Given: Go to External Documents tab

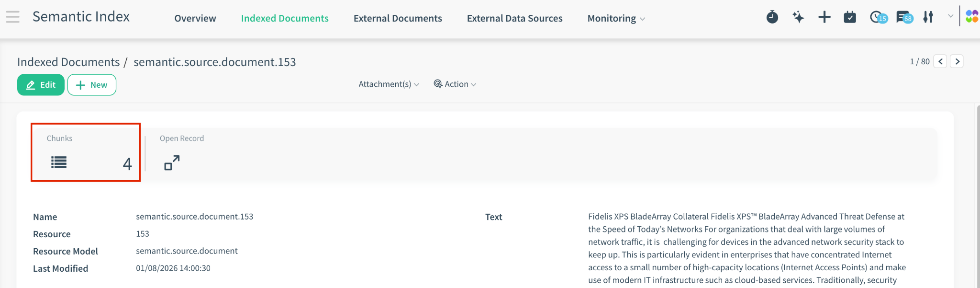Looking at the screenshot, I should click(398, 18).
